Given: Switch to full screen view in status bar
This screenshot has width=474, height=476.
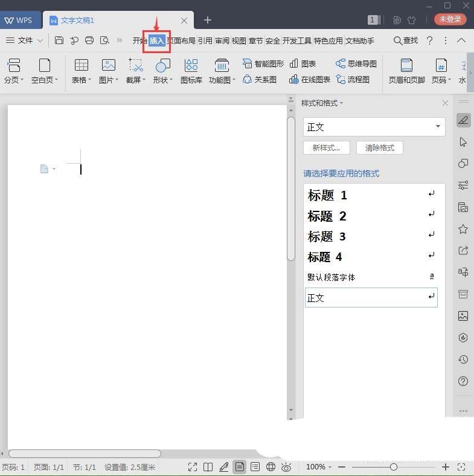Looking at the screenshot, I should click(x=193, y=467).
